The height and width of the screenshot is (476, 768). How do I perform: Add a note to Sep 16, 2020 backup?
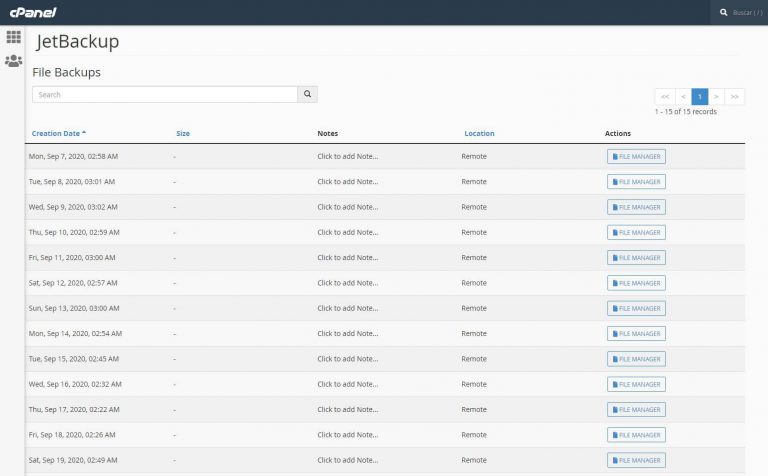pyautogui.click(x=347, y=384)
